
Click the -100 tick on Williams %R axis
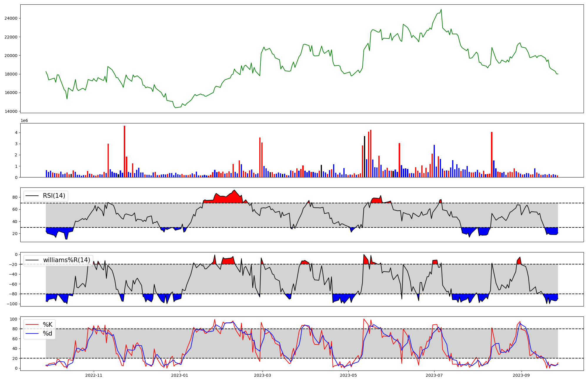click(13, 304)
